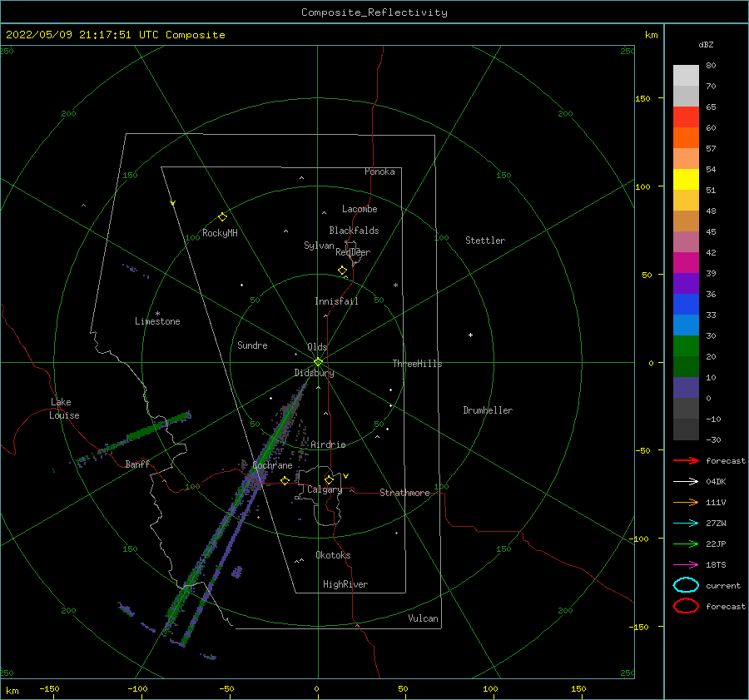Screen dimensions: 749x700
Task: Click the Airdrie label
Action: click(x=328, y=444)
